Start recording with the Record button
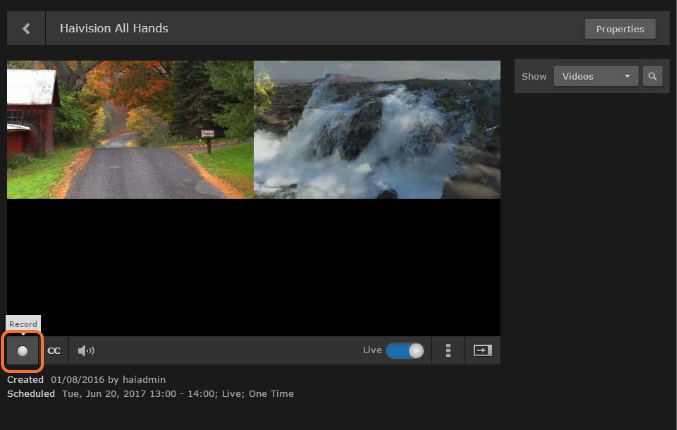The image size is (677, 430). pyautogui.click(x=22, y=351)
